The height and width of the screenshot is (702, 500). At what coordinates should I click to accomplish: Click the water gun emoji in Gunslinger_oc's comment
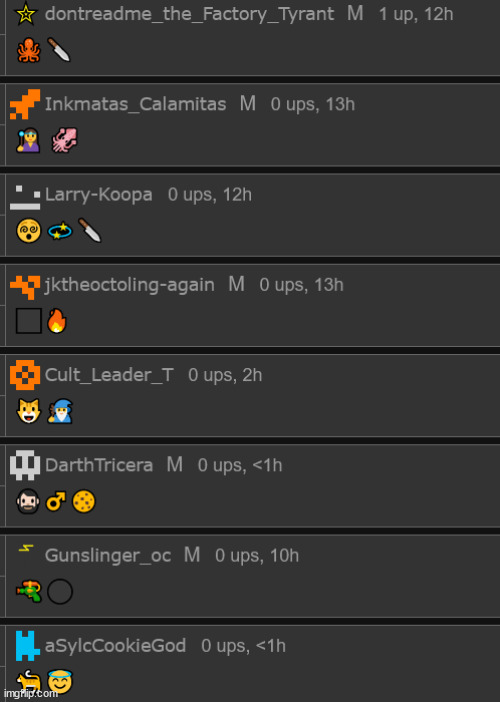pos(29,591)
